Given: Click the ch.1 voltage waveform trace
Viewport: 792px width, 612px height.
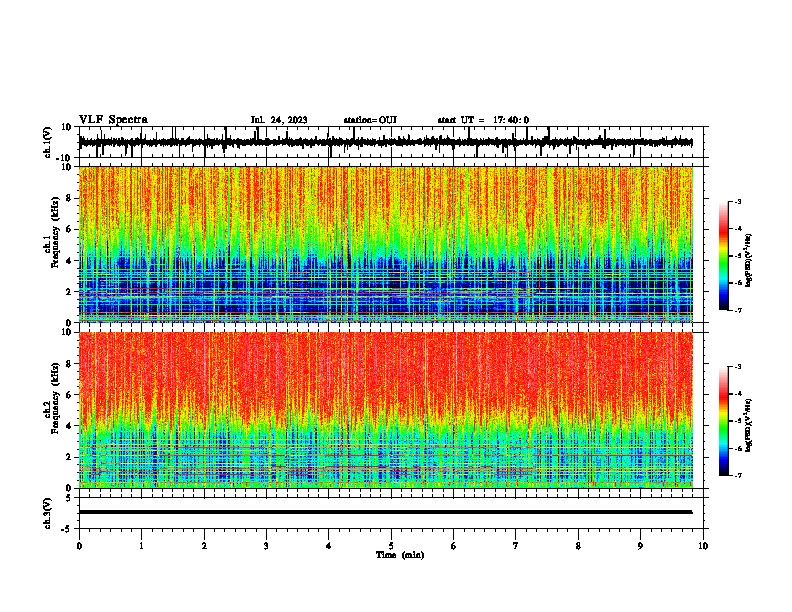Looking at the screenshot, I should click(385, 142).
